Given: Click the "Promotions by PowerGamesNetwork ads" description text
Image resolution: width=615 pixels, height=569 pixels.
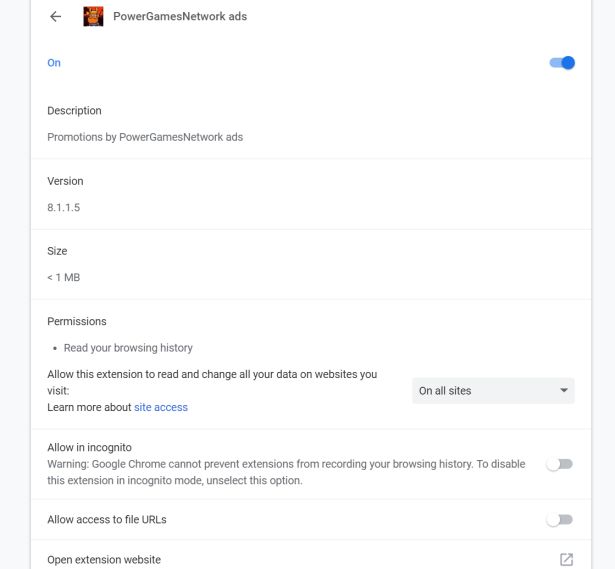Looking at the screenshot, I should 145,137.
